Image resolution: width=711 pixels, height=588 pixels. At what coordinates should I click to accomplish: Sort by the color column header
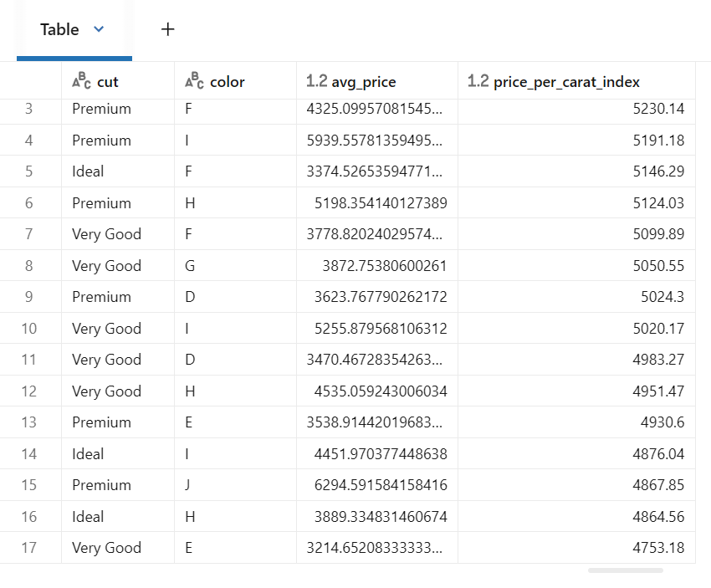point(228,81)
